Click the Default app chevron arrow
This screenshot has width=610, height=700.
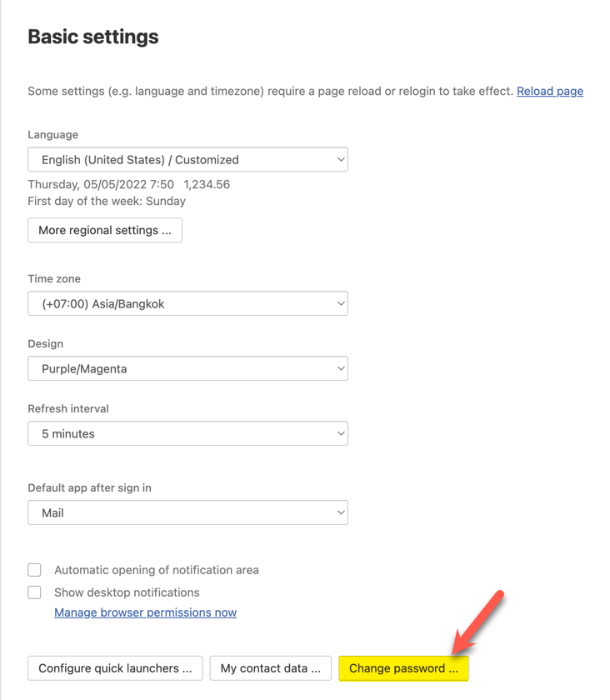[341, 513]
